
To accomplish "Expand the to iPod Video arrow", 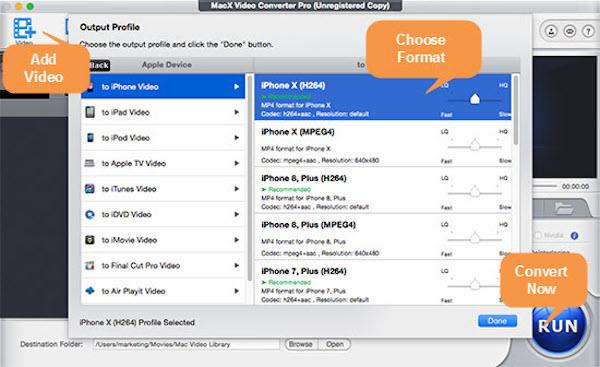I will point(236,138).
